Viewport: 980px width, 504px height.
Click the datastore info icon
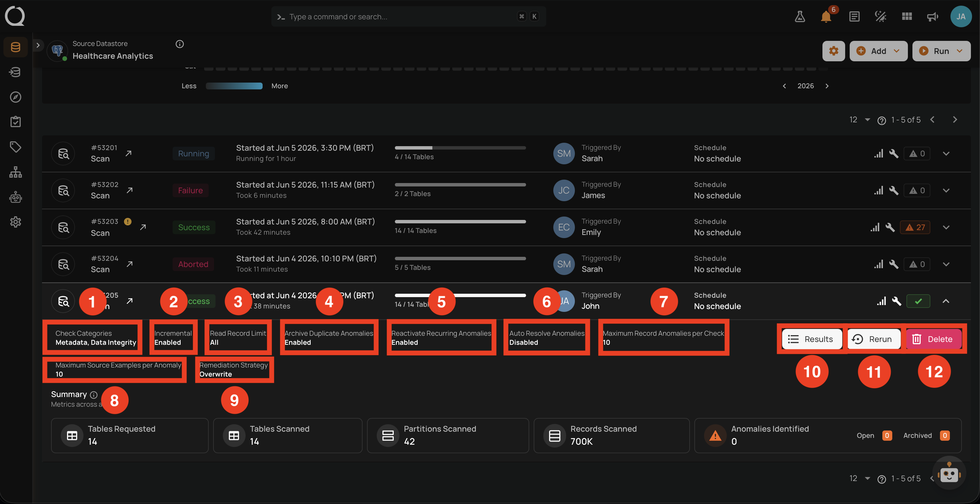pos(180,44)
